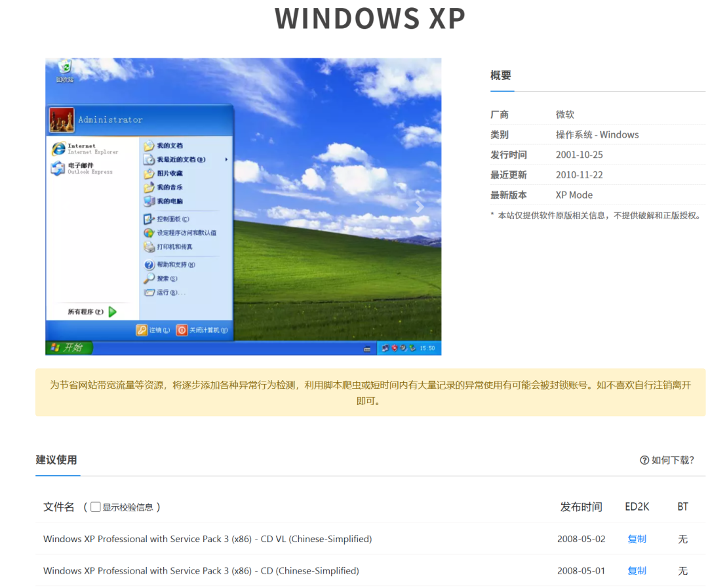Image resolution: width=708 pixels, height=588 pixels.
Task: Click the 2001-10-25 release date value
Action: click(x=580, y=155)
